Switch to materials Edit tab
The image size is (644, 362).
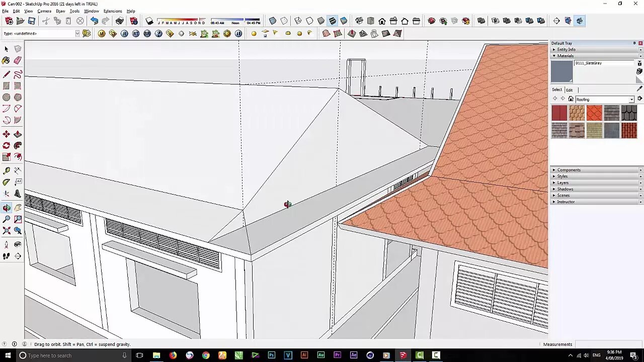click(569, 90)
